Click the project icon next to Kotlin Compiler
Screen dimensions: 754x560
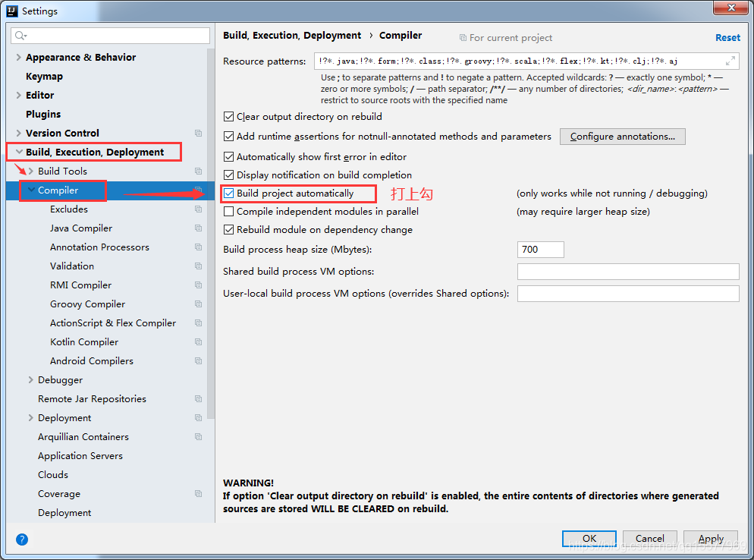pos(197,341)
